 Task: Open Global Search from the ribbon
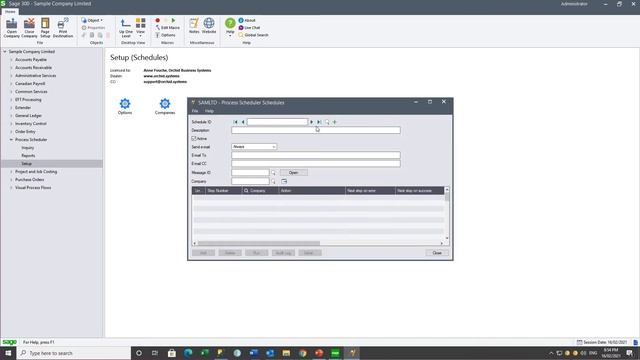(253, 35)
